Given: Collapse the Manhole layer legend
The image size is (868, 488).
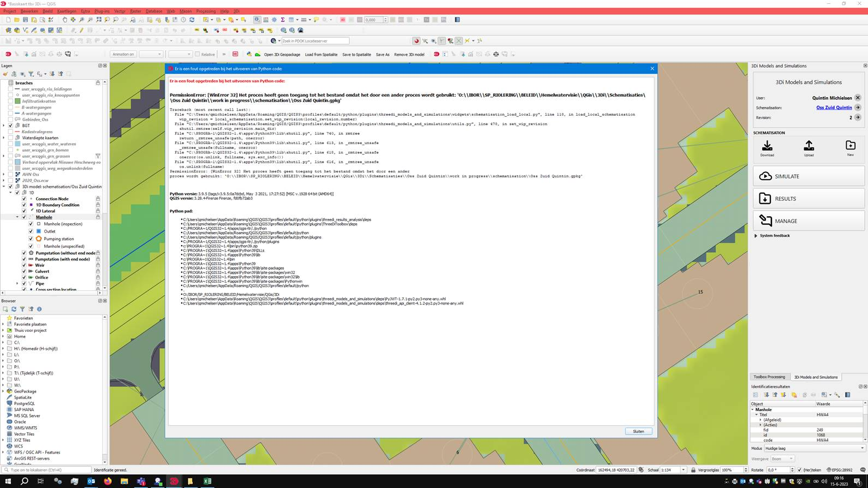Looking at the screenshot, I should 17,217.
